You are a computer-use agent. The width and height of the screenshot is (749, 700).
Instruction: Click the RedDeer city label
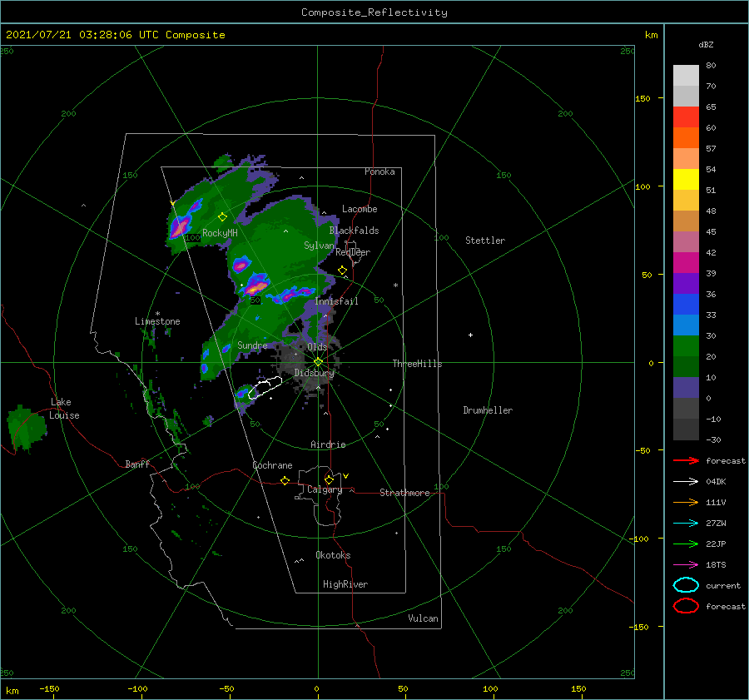pos(353,252)
